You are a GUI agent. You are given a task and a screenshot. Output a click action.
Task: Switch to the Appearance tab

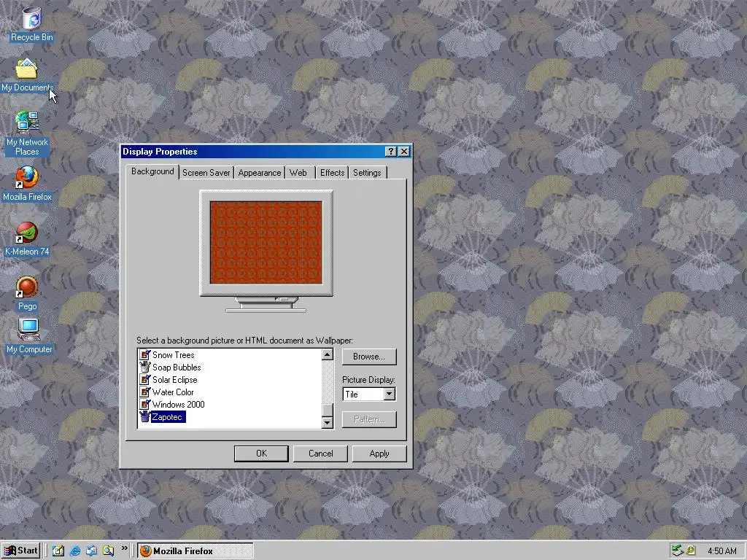[x=260, y=172]
